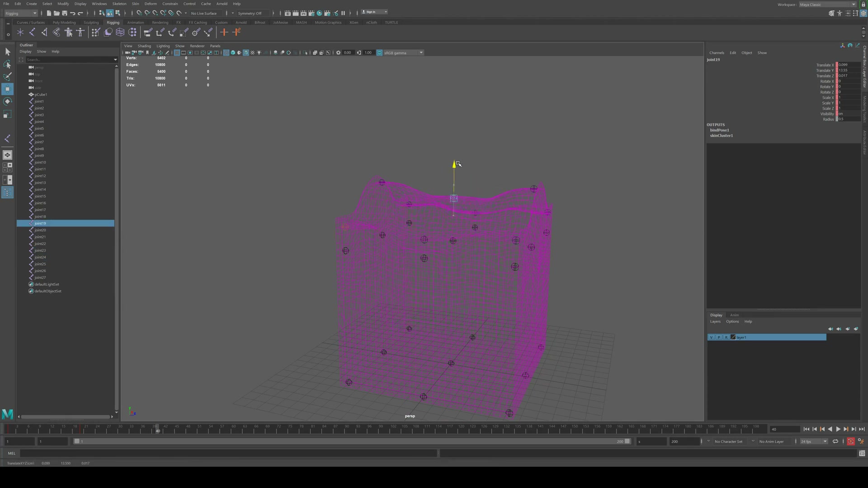Viewport: 868px width, 488px height.
Task: Toggle layer1 playback P box
Action: tap(719, 338)
